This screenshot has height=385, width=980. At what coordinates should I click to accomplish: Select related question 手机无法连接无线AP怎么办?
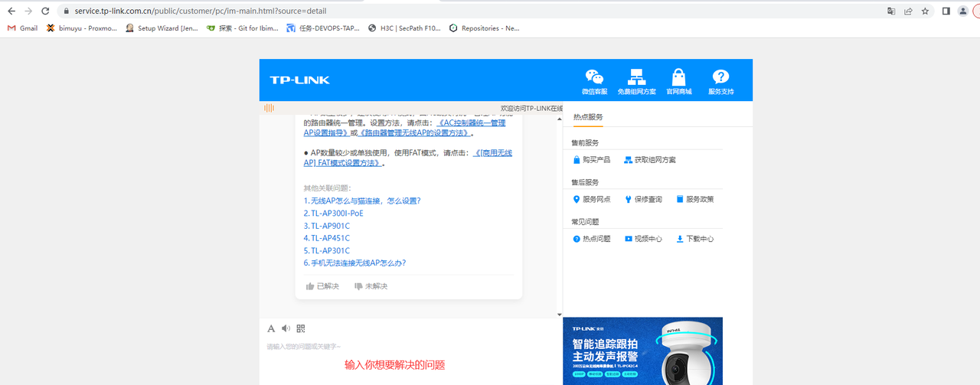point(354,263)
